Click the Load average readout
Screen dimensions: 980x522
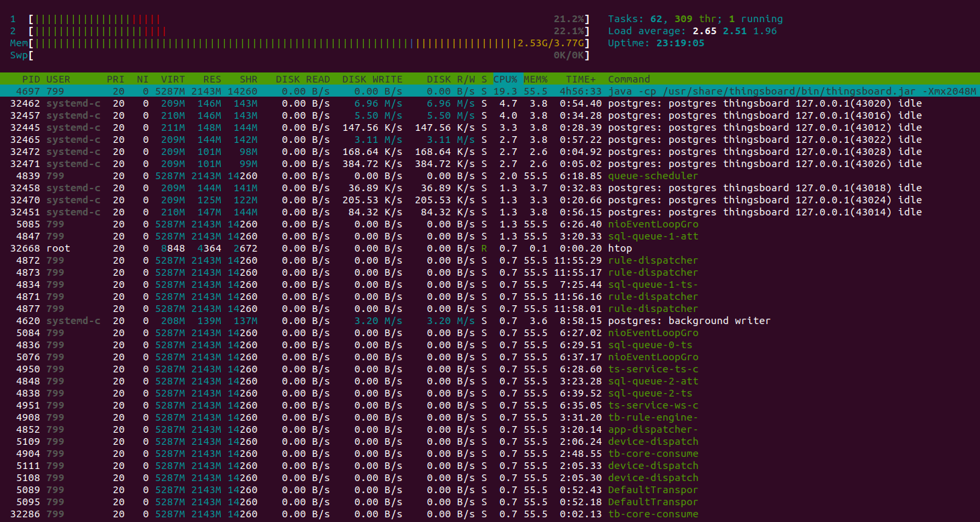point(692,31)
